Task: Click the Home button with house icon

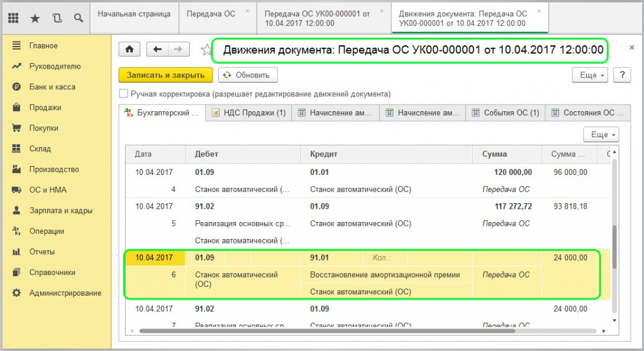Action: [130, 50]
